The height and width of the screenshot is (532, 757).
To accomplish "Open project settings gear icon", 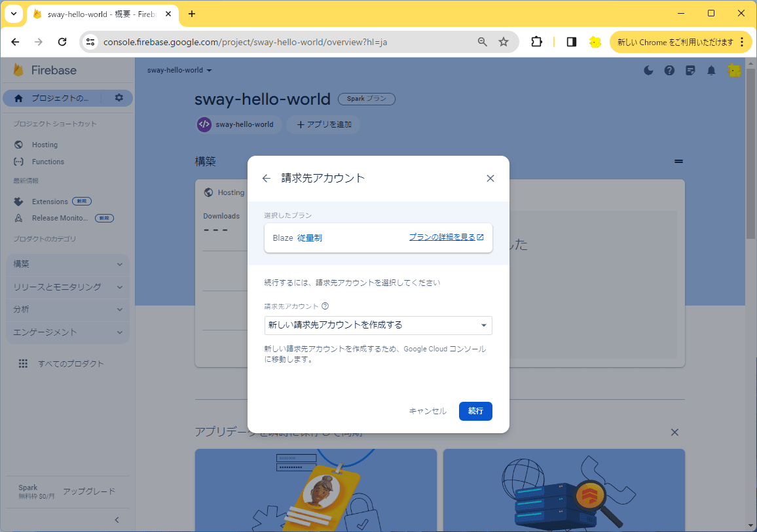I will [x=119, y=98].
